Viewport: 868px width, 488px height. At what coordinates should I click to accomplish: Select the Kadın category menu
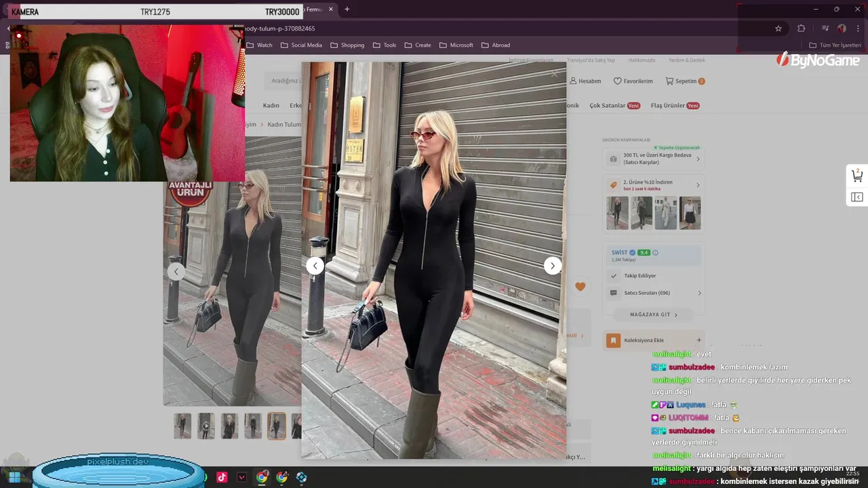coord(271,106)
